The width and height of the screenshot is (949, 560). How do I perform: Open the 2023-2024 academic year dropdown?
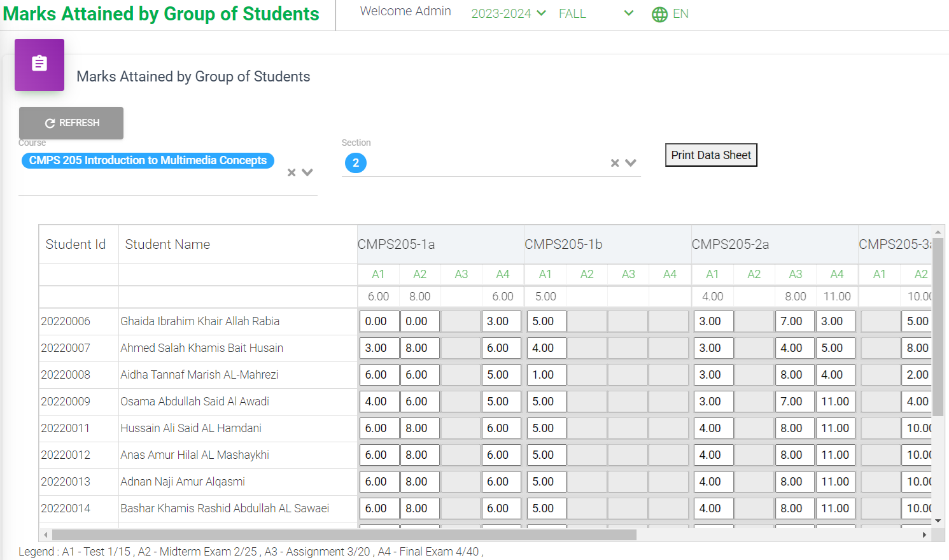coord(508,13)
